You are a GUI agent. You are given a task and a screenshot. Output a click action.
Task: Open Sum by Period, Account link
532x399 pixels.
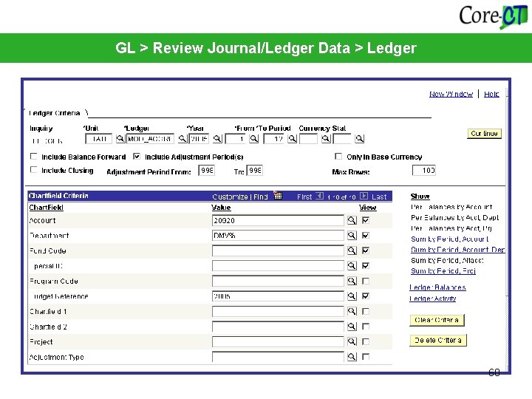point(449,239)
